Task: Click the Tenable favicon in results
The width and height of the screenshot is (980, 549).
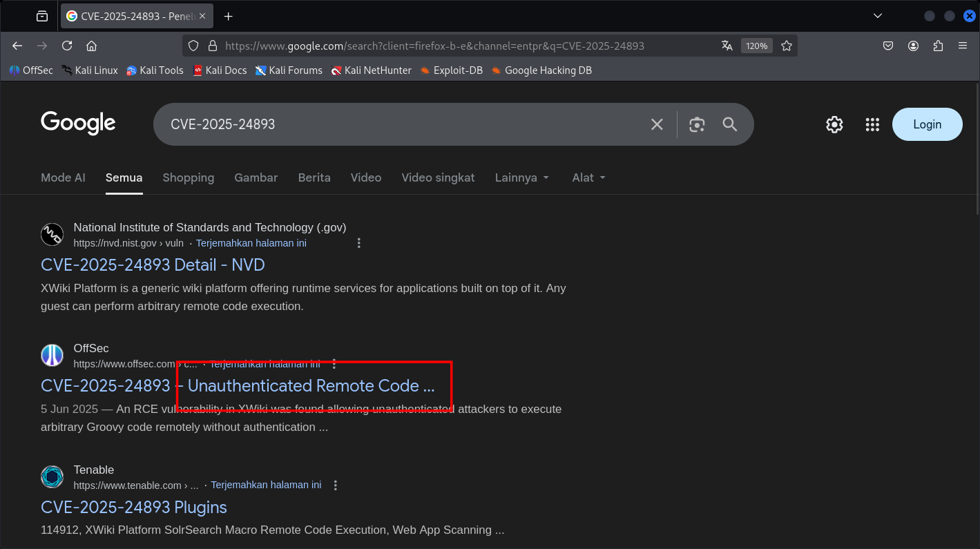Action: [x=52, y=477]
